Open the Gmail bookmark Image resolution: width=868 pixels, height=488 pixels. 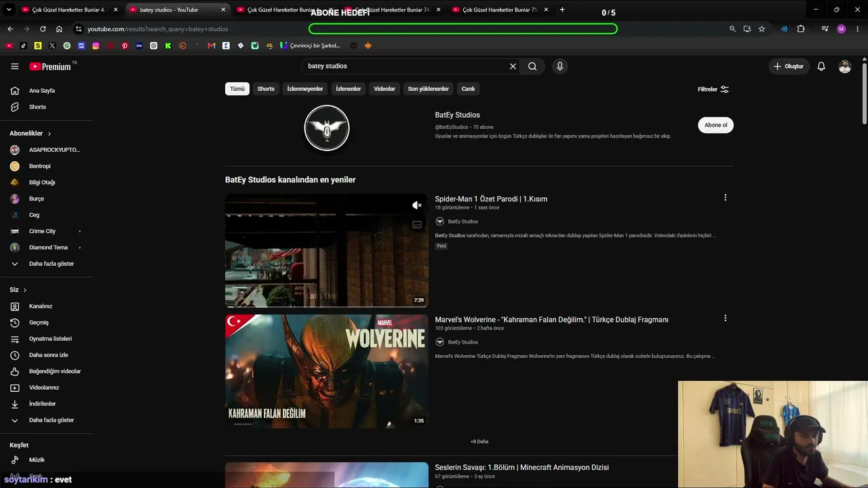(212, 45)
